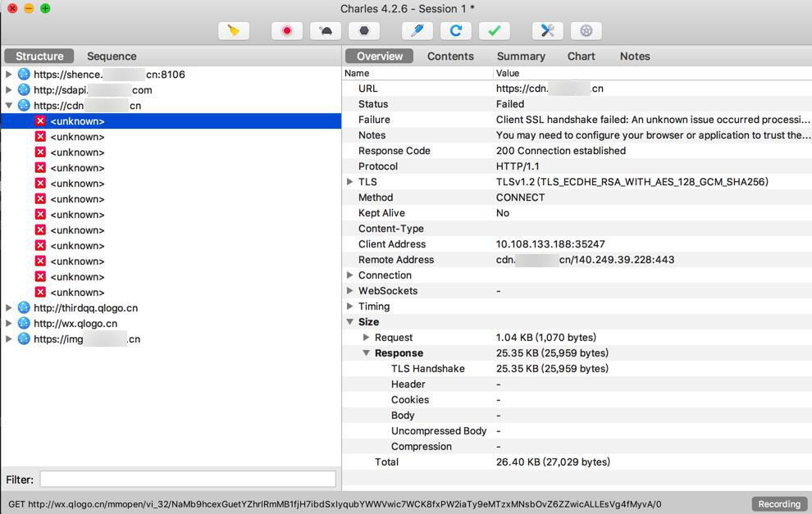Expand the http://sdapi host node
The height and width of the screenshot is (514, 812).
pos(9,89)
